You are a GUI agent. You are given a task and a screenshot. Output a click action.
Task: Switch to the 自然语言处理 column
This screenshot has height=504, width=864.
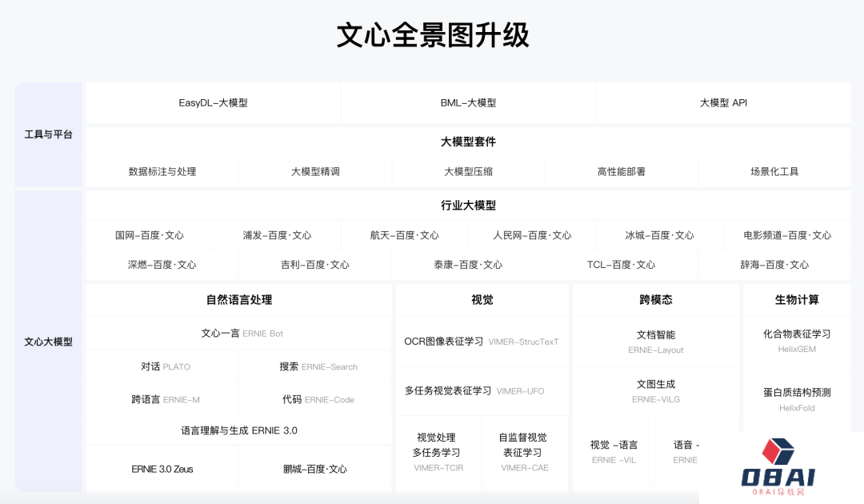pyautogui.click(x=238, y=299)
